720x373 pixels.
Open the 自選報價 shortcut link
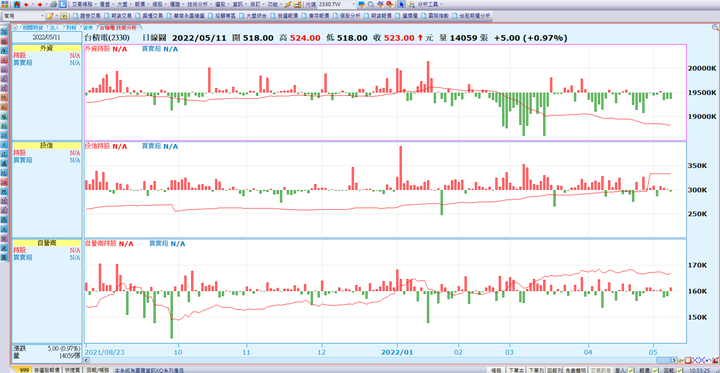(284, 16)
